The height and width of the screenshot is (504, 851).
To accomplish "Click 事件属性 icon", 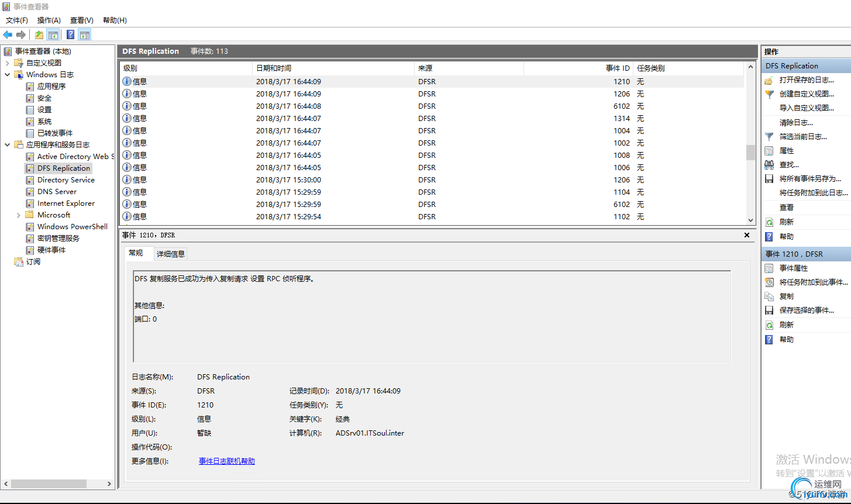I will coord(769,268).
